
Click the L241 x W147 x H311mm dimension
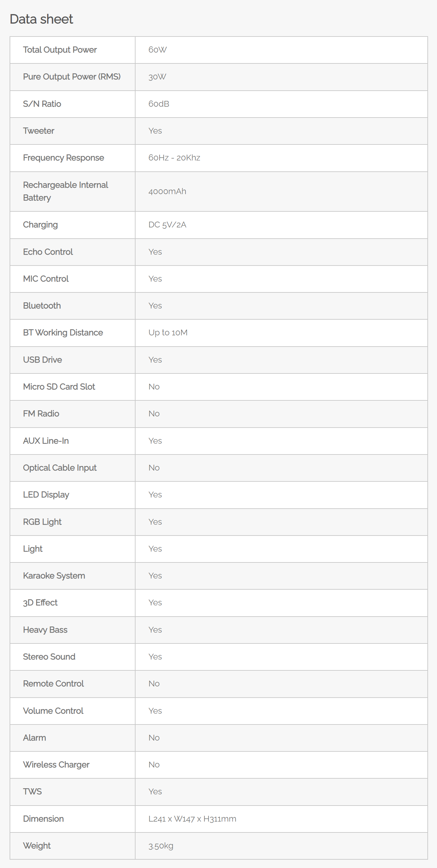click(192, 819)
